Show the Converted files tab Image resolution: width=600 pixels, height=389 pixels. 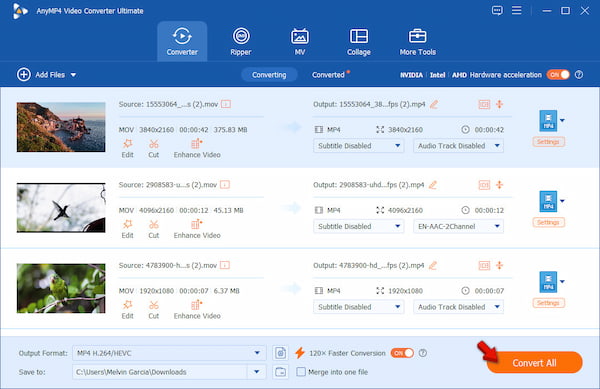tap(328, 75)
